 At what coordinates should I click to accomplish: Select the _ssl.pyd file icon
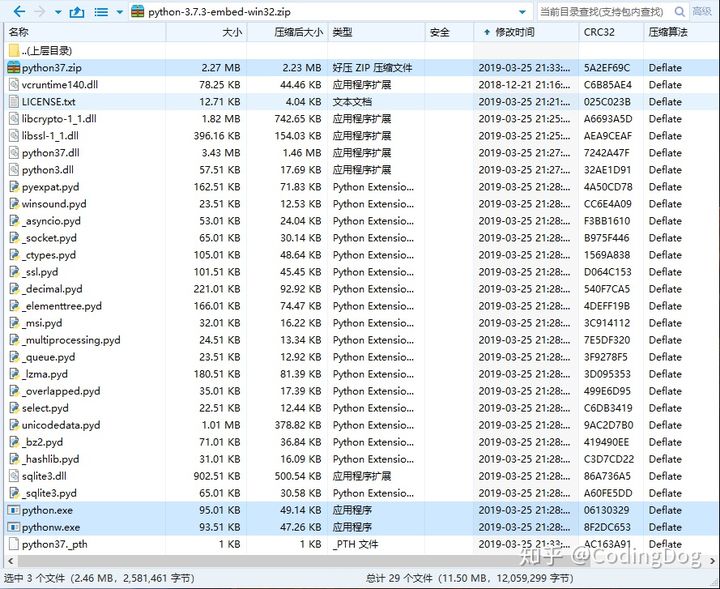click(14, 272)
